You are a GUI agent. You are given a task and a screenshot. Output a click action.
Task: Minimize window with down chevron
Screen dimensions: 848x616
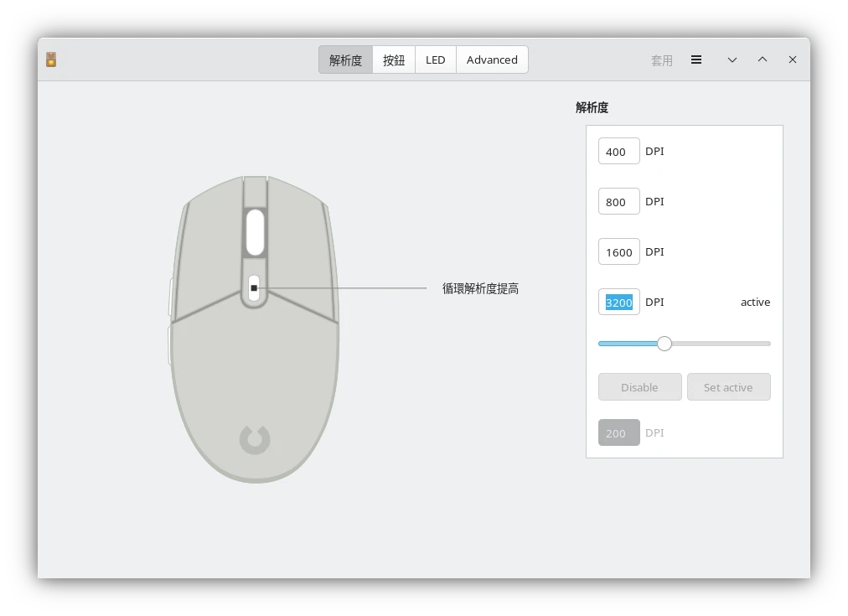[x=732, y=60]
